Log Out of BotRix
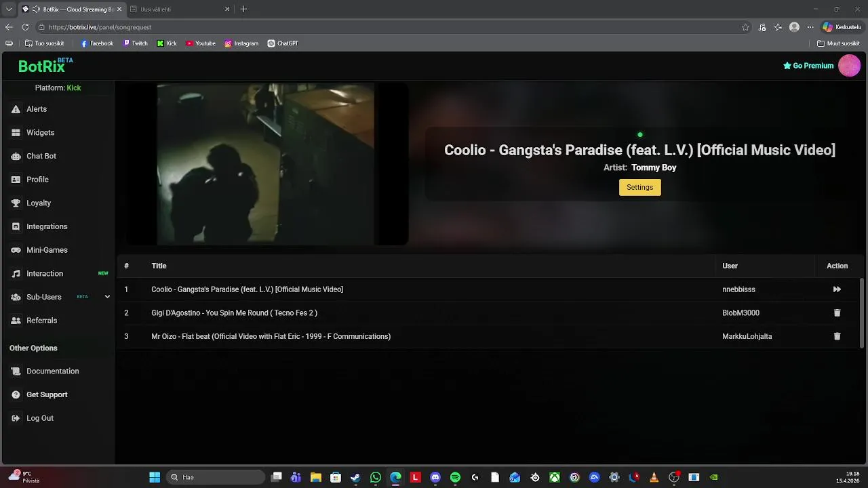This screenshot has height=488, width=868. (39, 418)
